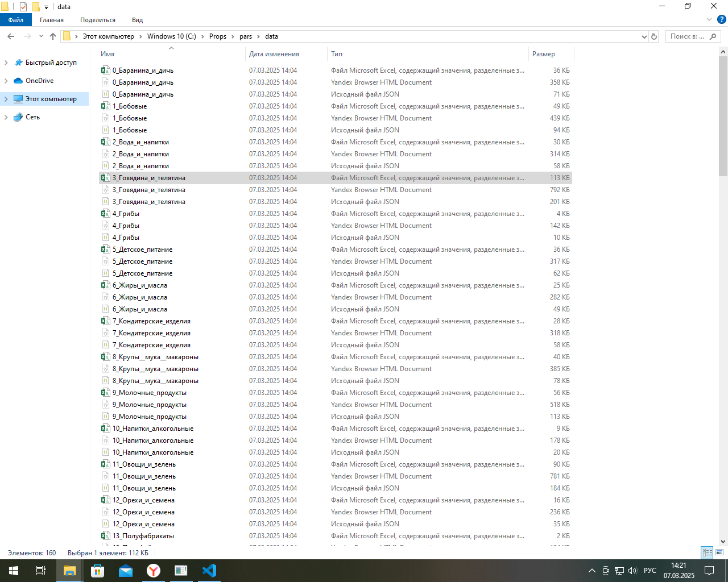The height and width of the screenshot is (582, 728).
Task: Go forward with the Forward arrow
Action: [27, 36]
